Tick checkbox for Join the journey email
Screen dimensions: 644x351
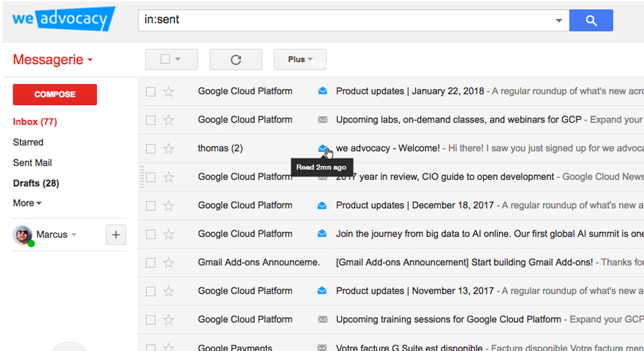[x=151, y=234]
